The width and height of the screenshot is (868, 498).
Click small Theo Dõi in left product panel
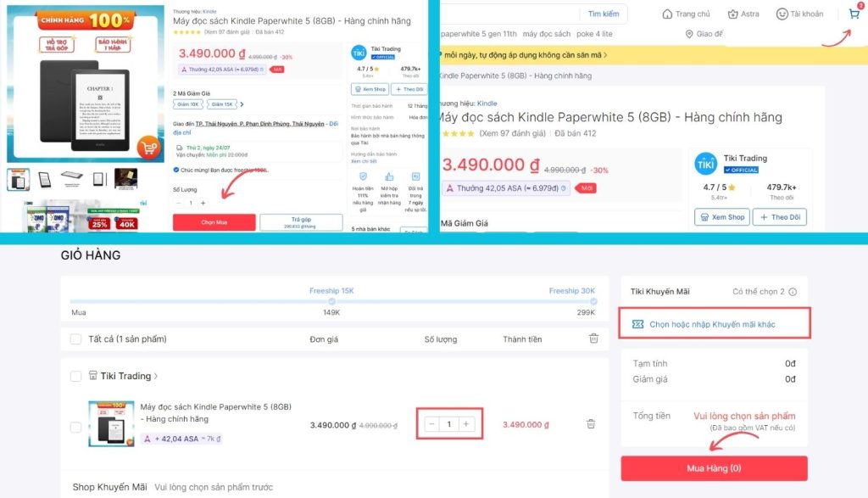pyautogui.click(x=409, y=89)
